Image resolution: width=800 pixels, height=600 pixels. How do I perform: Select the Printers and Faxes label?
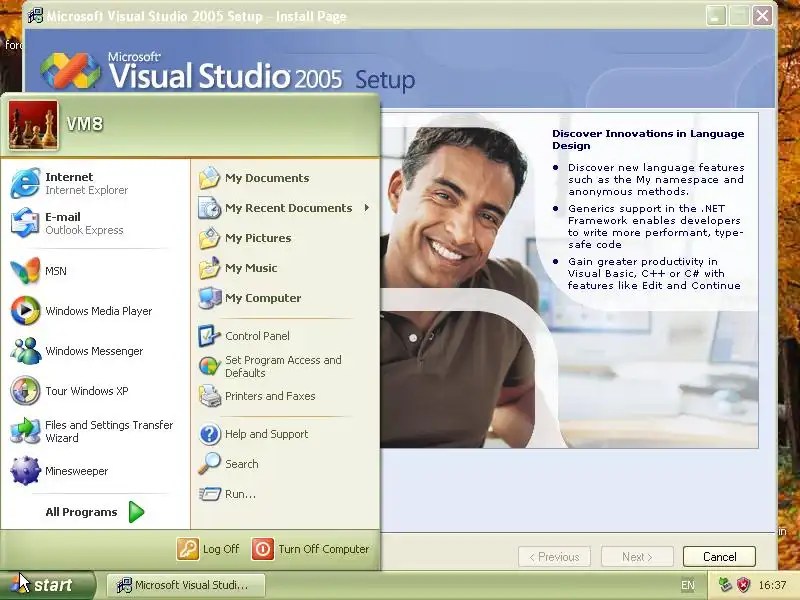[270, 396]
